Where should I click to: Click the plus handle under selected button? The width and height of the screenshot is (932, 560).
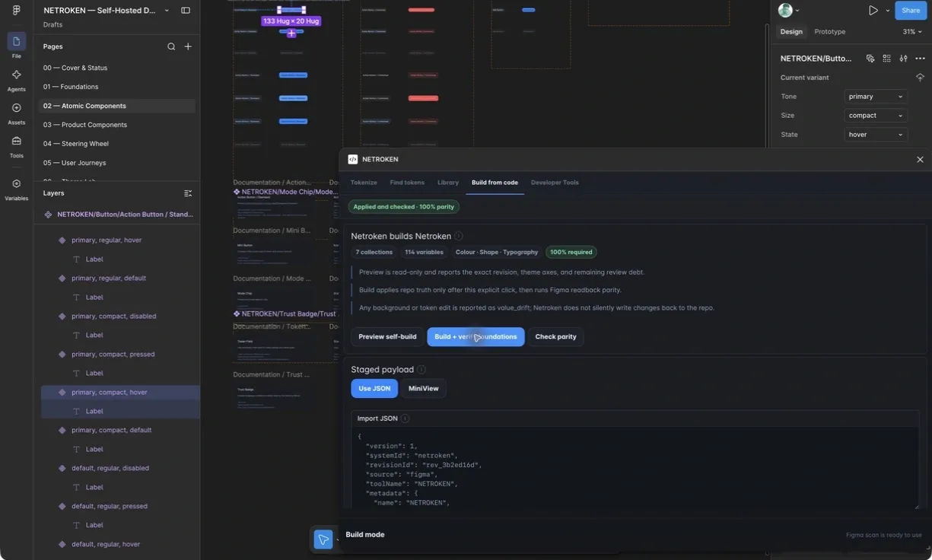(291, 33)
